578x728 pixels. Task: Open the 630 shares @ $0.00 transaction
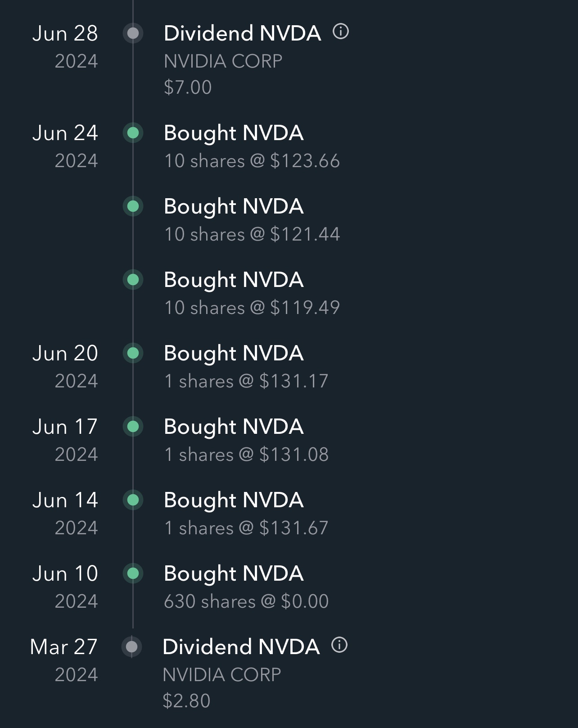[x=246, y=601]
